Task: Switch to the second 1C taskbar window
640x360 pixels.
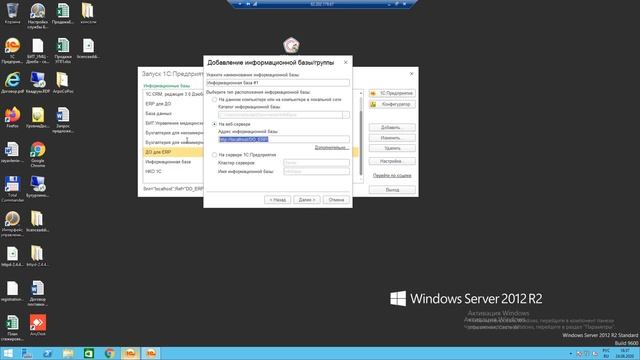Action: [151, 353]
